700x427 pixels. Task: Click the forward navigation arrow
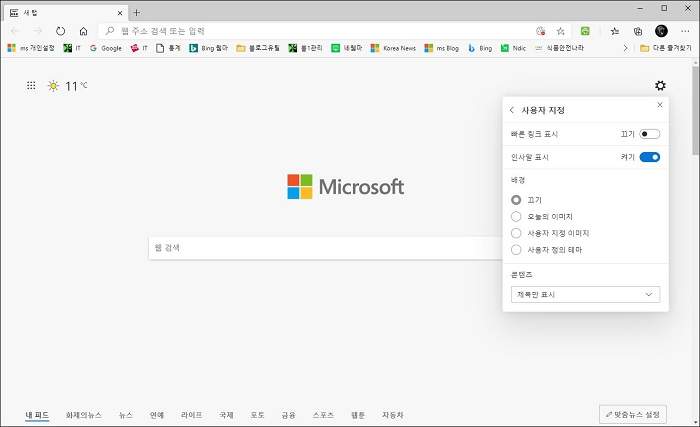pos(38,31)
